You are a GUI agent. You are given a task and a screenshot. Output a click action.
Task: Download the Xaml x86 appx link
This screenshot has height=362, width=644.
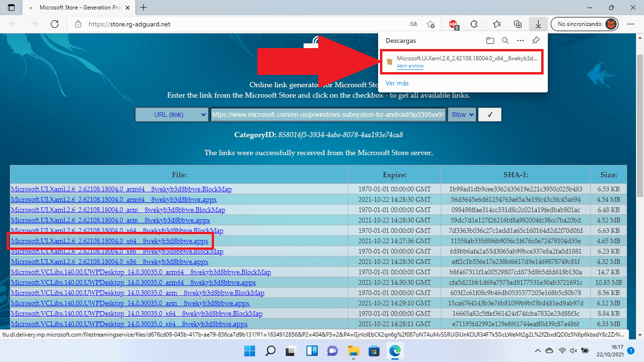click(109, 262)
